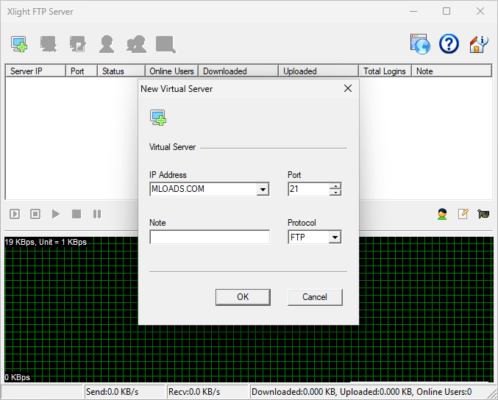Click the '19 KBps, Unit = 1 KBps' graph label
Viewport: 498px width, 400px height.
point(46,242)
